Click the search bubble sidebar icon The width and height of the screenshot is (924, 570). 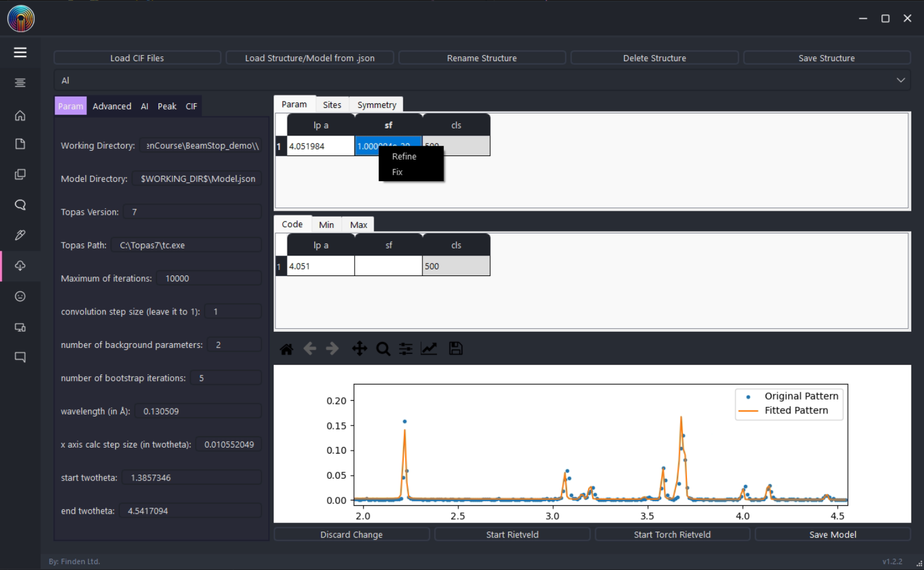(x=20, y=205)
